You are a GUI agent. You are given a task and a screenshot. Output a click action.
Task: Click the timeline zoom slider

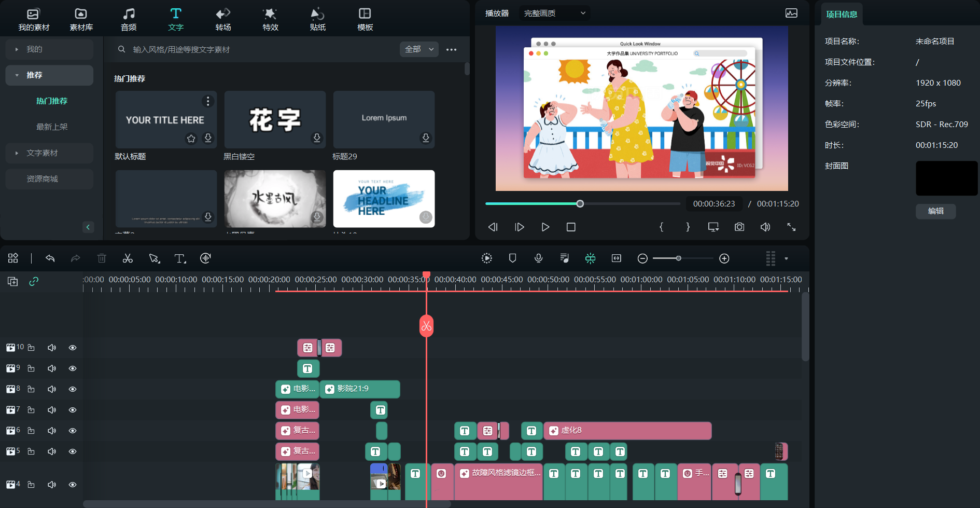click(x=678, y=258)
